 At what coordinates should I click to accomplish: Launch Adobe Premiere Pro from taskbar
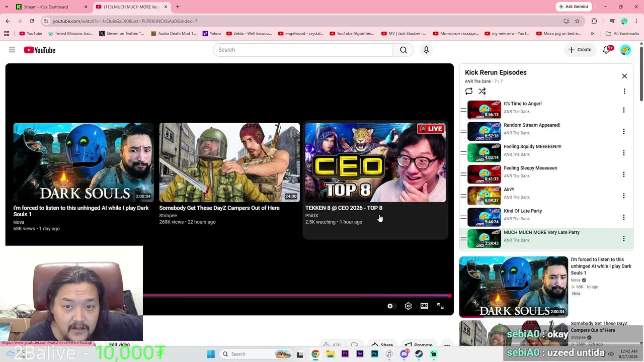pyautogui.click(x=345, y=354)
